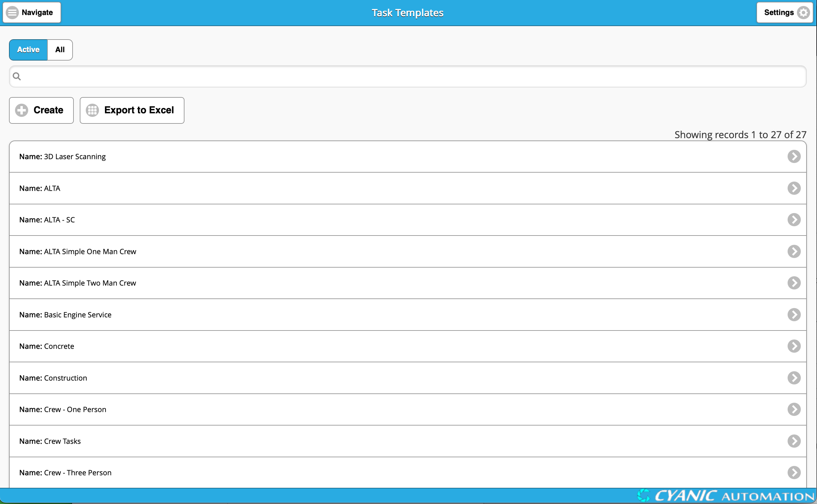
Task: Click the Task Templates page title
Action: tap(408, 13)
